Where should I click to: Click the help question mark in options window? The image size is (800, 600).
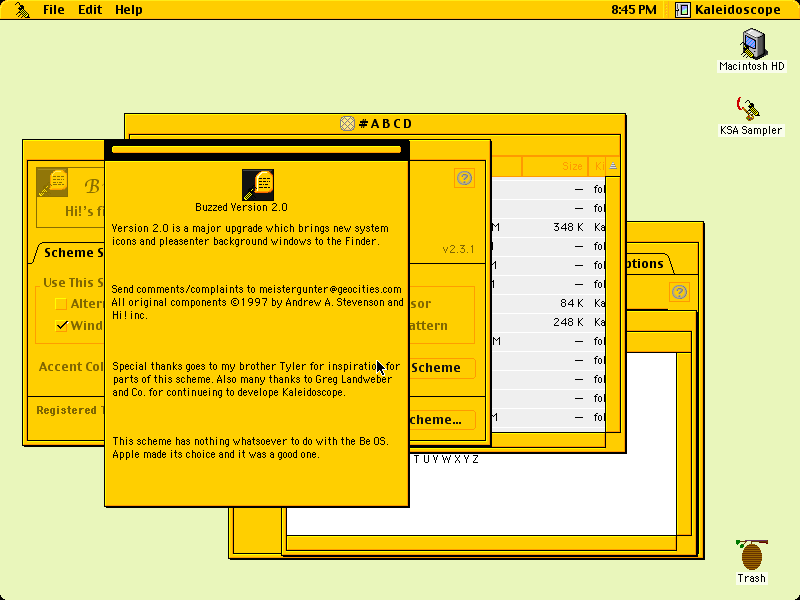tap(679, 292)
